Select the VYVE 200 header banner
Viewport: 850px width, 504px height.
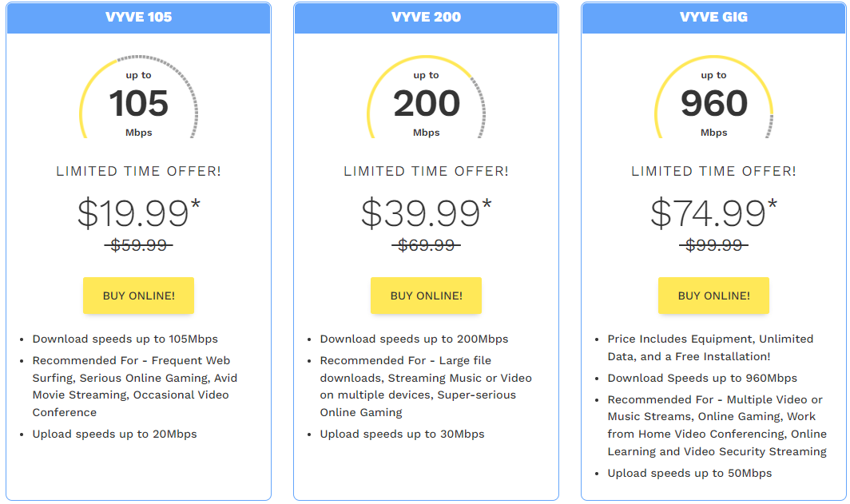(x=426, y=17)
